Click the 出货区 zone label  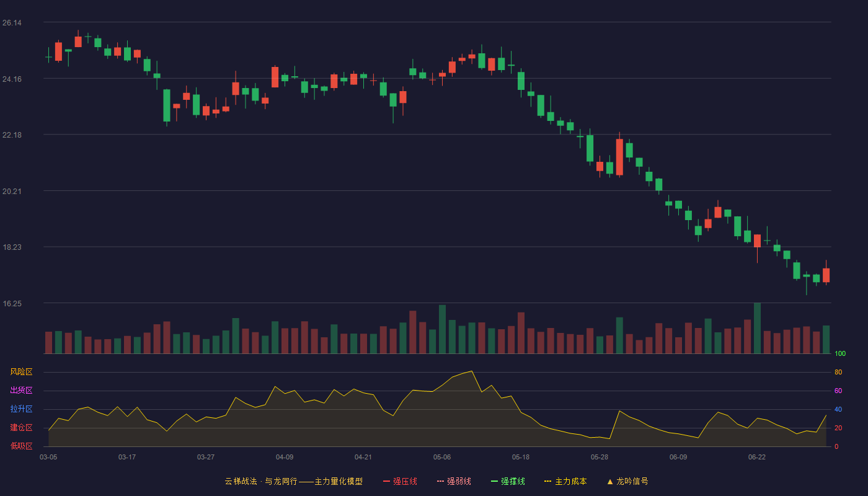coord(21,391)
